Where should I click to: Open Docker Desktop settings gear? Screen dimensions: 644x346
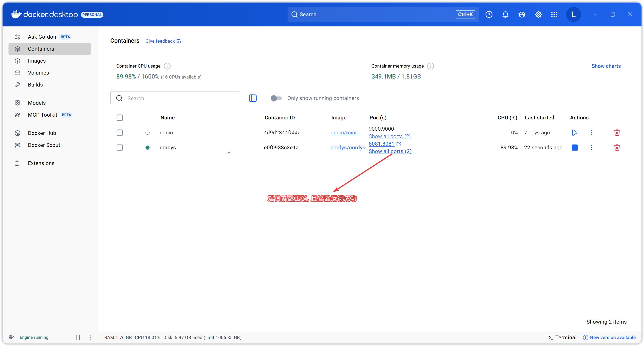[x=538, y=14]
